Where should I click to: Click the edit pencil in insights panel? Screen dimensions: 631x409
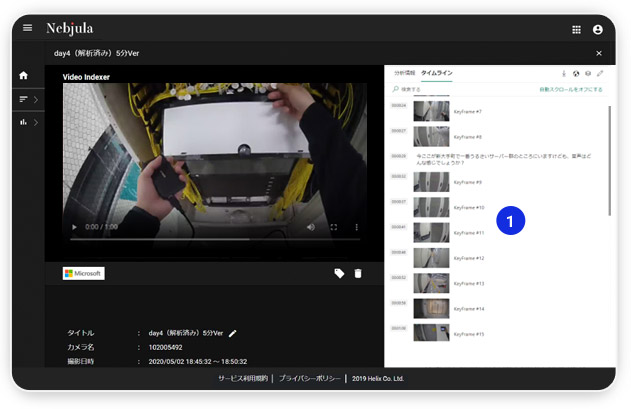tap(600, 73)
